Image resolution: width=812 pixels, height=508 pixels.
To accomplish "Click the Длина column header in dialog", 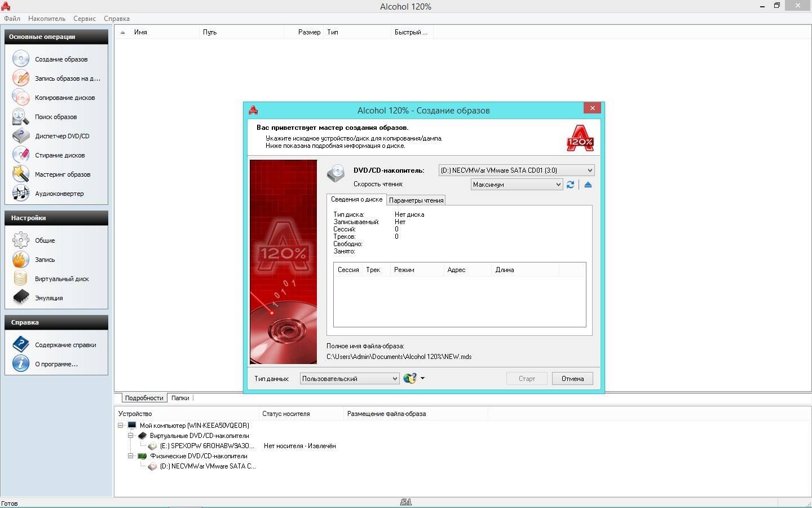I will pyautogui.click(x=525, y=270).
